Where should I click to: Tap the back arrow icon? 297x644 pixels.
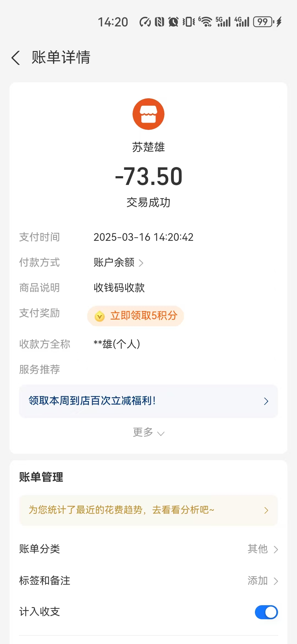[x=16, y=58]
